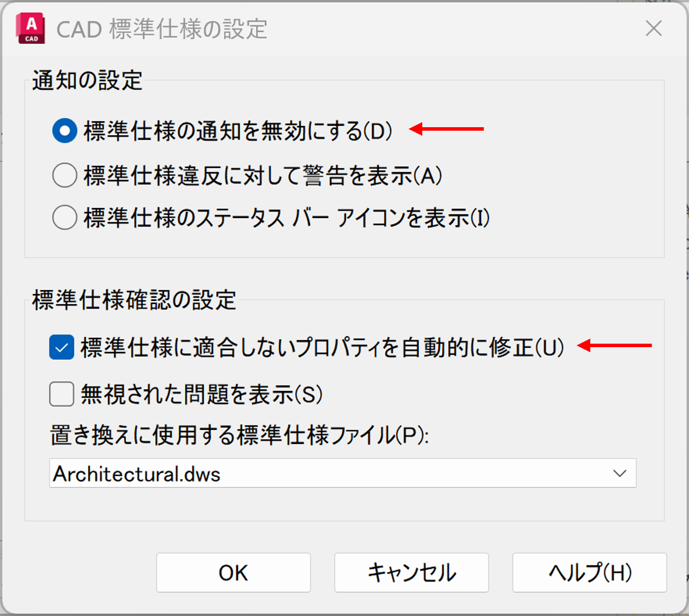Uncheck 標準仕様に適合しないプロパティを自動的に修正(U) checkbox
Image resolution: width=689 pixels, height=616 pixels.
tap(62, 348)
